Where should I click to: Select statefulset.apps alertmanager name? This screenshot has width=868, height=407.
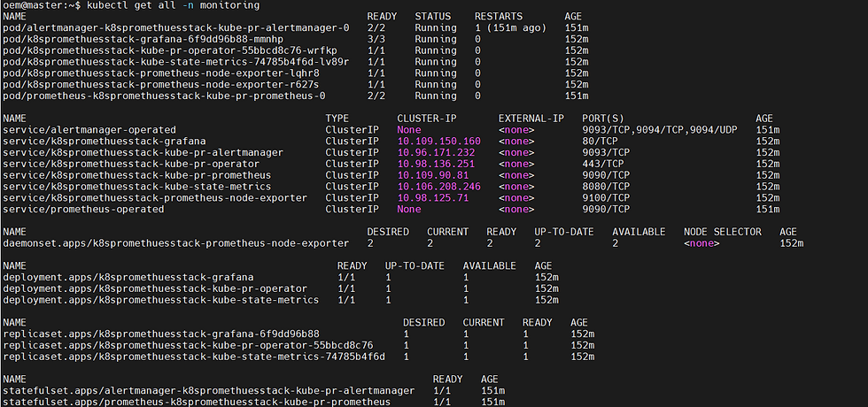pos(209,390)
